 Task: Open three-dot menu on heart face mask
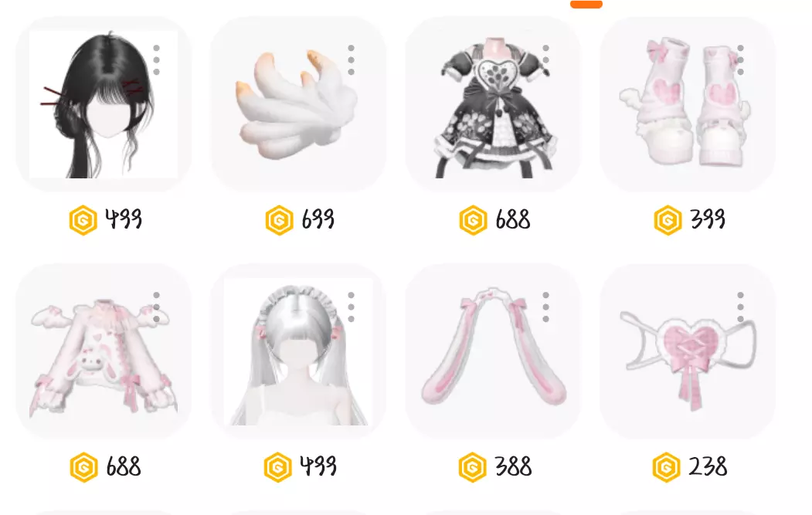tap(741, 307)
